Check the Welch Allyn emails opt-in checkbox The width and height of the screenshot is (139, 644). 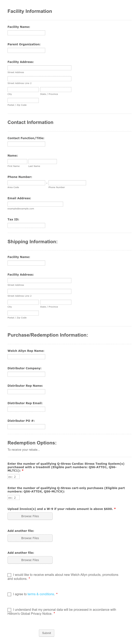9,575
